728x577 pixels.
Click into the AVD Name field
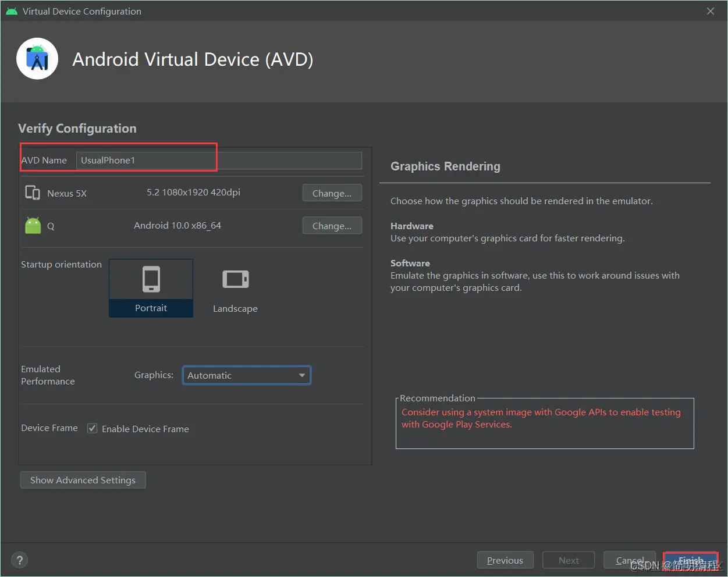219,161
